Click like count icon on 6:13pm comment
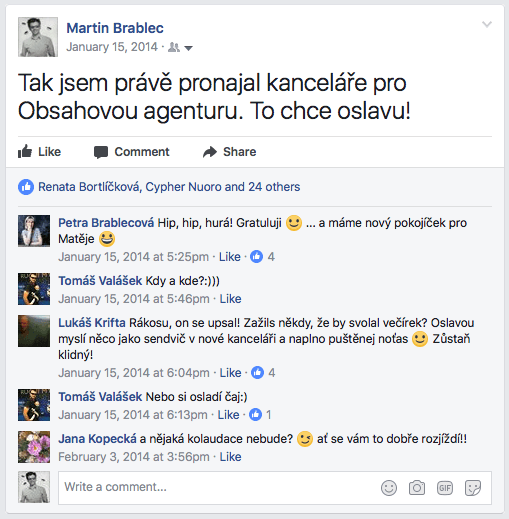The width and height of the screenshot is (509, 519). (x=255, y=415)
